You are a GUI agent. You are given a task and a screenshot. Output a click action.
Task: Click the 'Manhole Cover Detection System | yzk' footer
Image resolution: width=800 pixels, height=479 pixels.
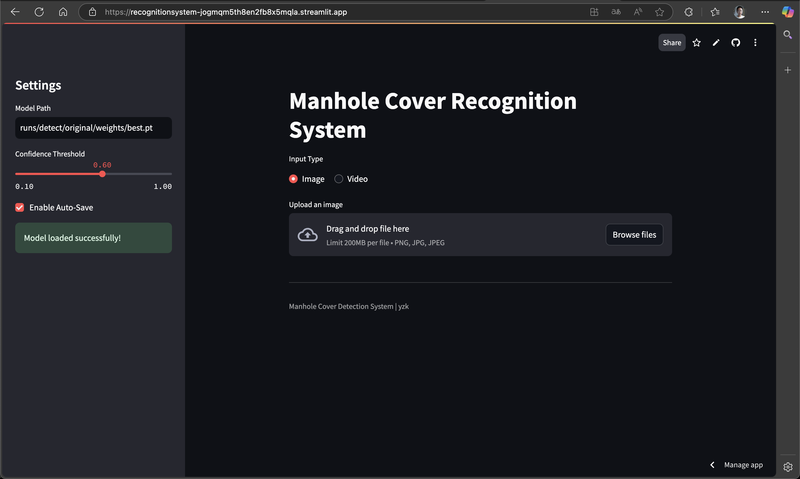pos(349,307)
